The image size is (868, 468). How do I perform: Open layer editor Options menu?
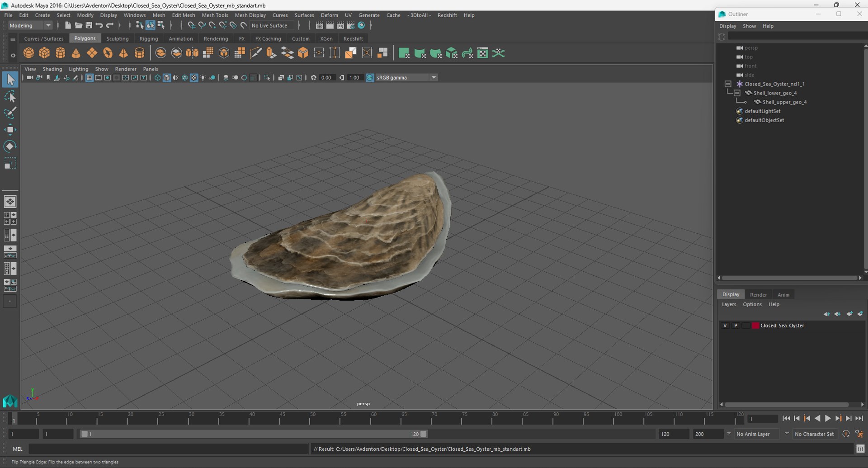[752, 304]
